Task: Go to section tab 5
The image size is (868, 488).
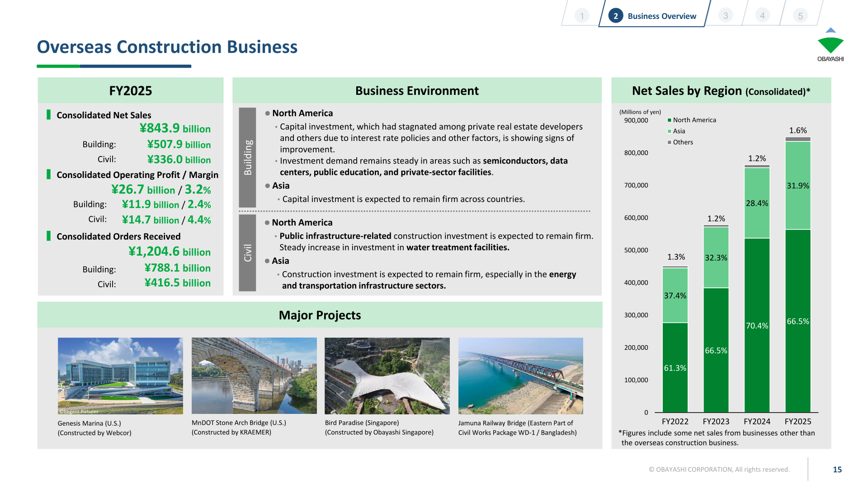Action: (x=800, y=16)
